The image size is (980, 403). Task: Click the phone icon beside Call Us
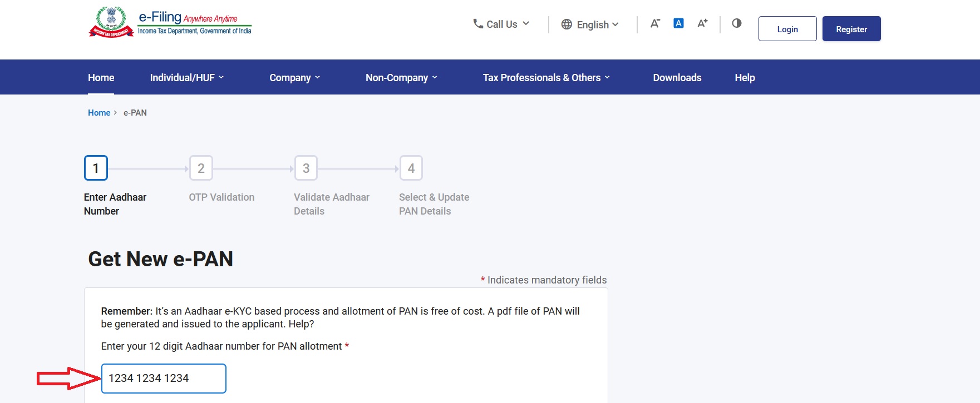click(477, 24)
